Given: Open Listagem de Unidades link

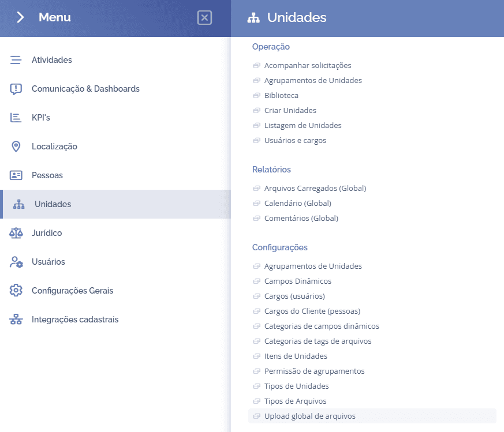Looking at the screenshot, I should pyautogui.click(x=303, y=126).
